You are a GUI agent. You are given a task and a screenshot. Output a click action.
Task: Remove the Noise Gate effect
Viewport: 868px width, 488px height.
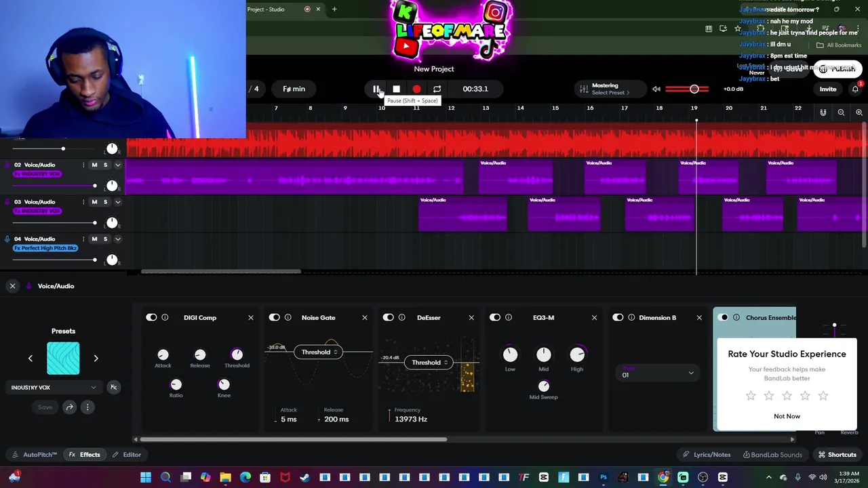364,317
